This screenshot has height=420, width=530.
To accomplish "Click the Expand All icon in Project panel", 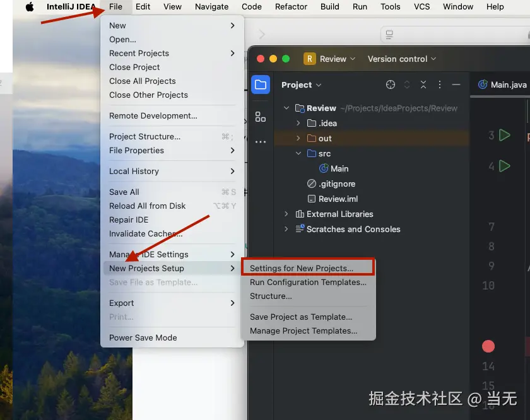I will [x=407, y=85].
